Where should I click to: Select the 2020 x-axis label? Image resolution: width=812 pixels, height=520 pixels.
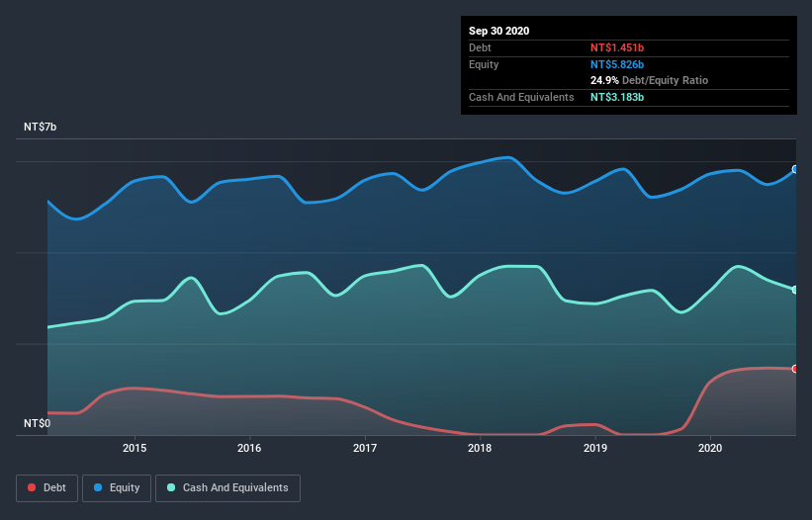(710, 448)
